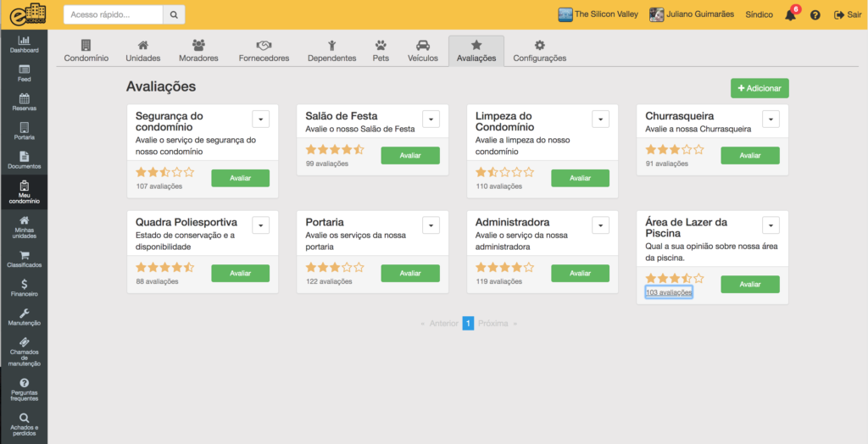Click the Síndico role label
The image size is (868, 444).
point(759,15)
